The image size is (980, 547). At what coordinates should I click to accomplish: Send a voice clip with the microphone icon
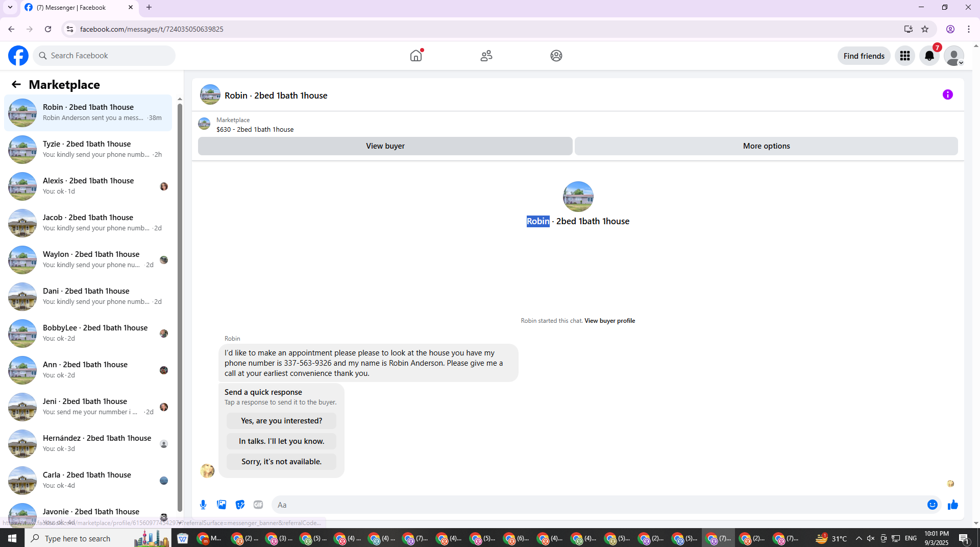[203, 505]
